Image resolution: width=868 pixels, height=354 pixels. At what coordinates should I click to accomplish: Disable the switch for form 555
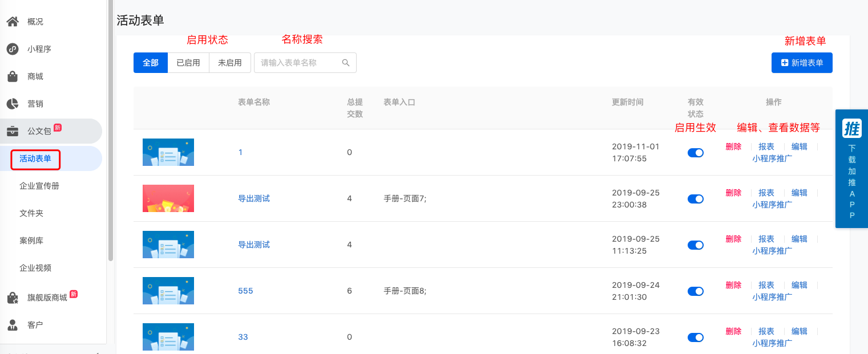[x=696, y=291]
